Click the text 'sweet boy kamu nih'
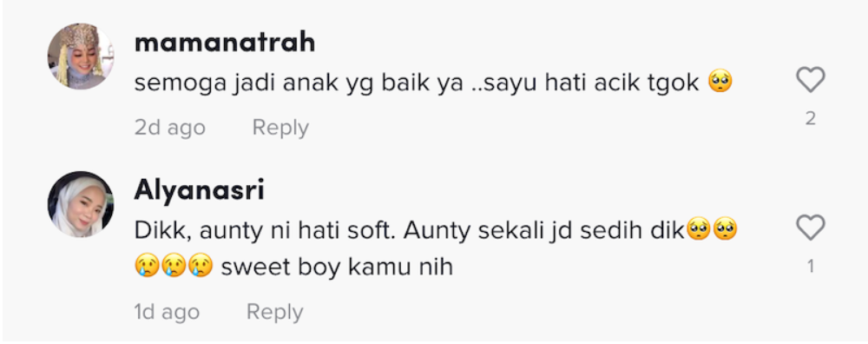The image size is (868, 344). point(337,267)
